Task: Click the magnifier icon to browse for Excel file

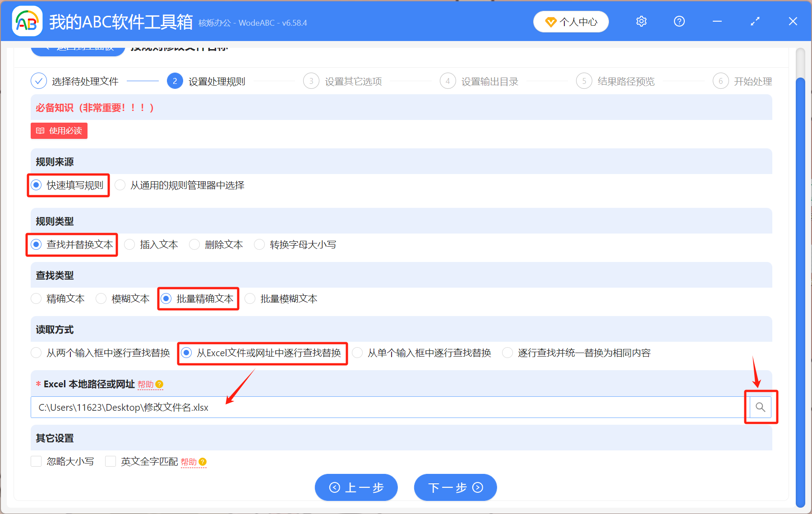Action: click(x=761, y=407)
